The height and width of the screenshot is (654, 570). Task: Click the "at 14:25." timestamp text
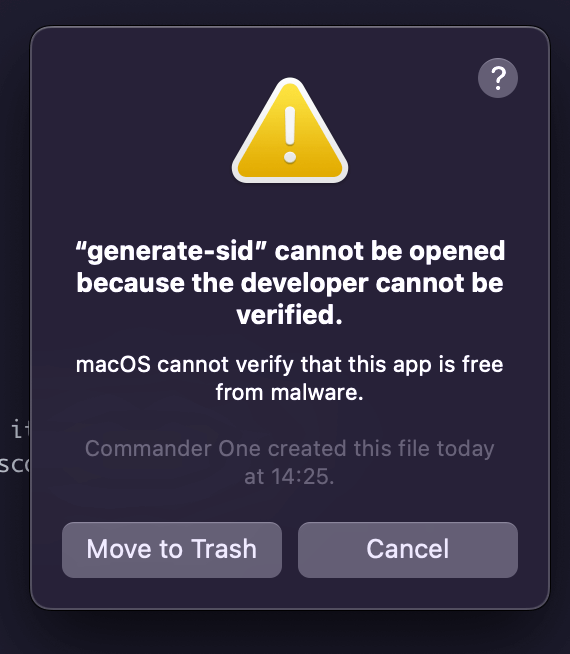[289, 476]
